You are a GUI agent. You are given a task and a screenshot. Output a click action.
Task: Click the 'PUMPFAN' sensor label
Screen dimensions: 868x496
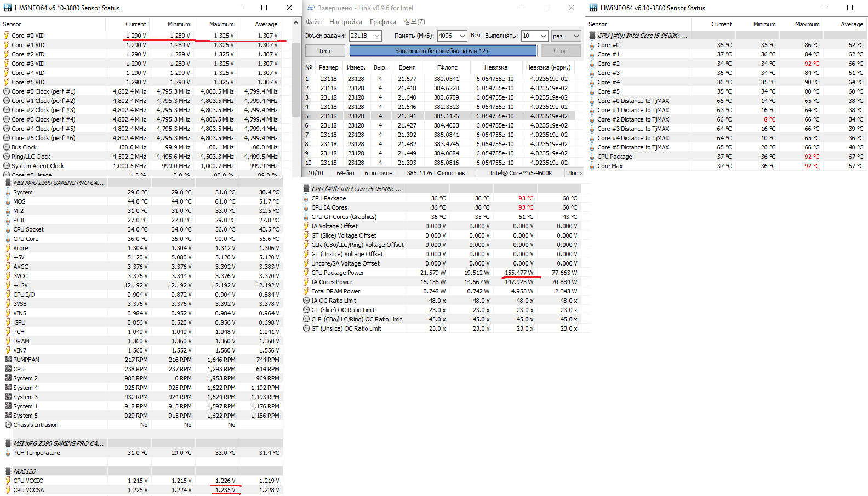pos(26,360)
